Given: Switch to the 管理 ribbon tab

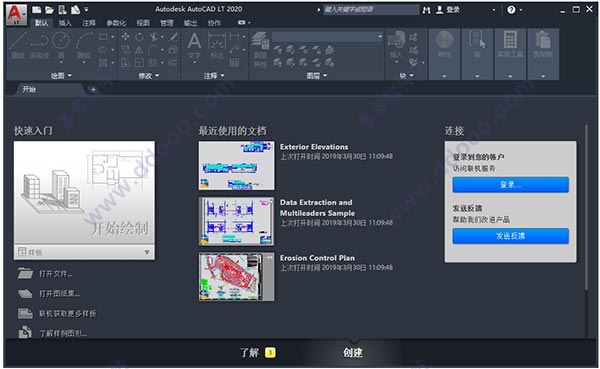Looking at the screenshot, I should (166, 23).
